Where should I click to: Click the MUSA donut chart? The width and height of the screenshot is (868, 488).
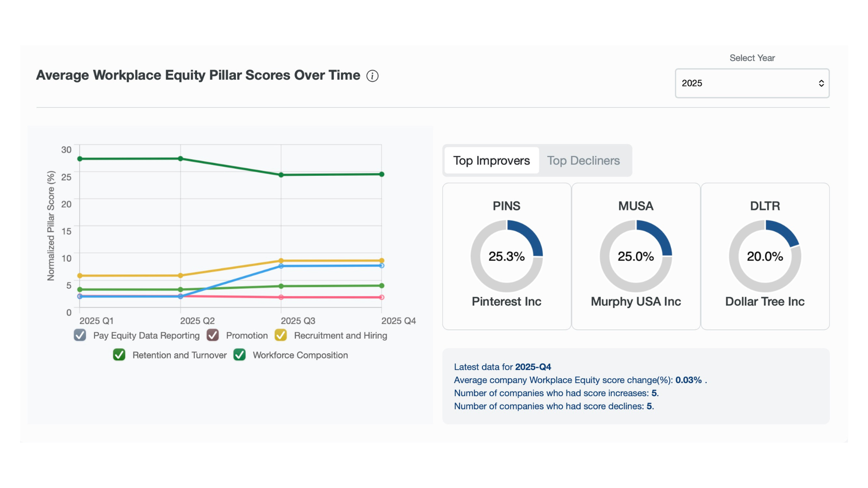tap(636, 256)
